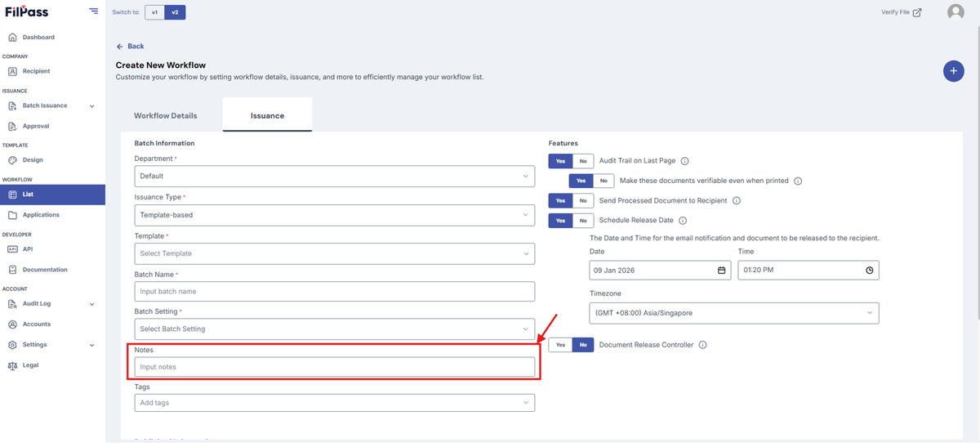Click info icon beside Audit Trail on Last Page
Viewport: 980px width, 443px height.
click(x=685, y=161)
